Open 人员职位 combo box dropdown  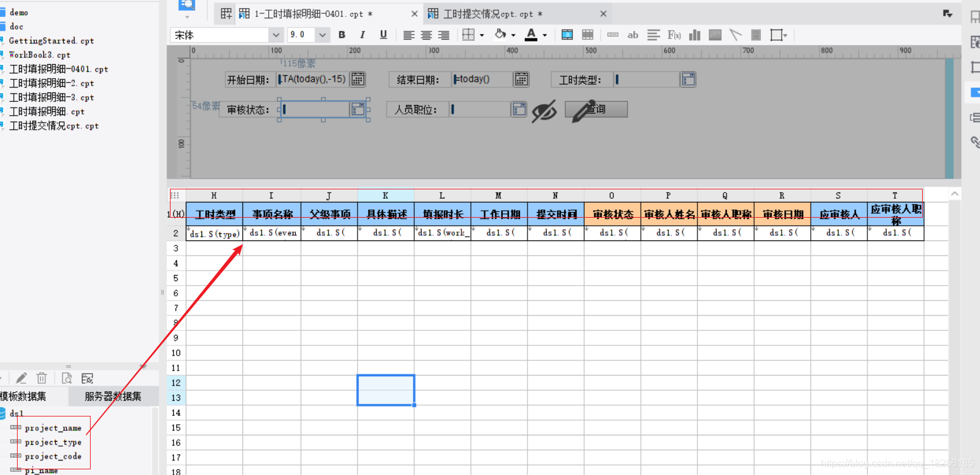pyautogui.click(x=519, y=109)
